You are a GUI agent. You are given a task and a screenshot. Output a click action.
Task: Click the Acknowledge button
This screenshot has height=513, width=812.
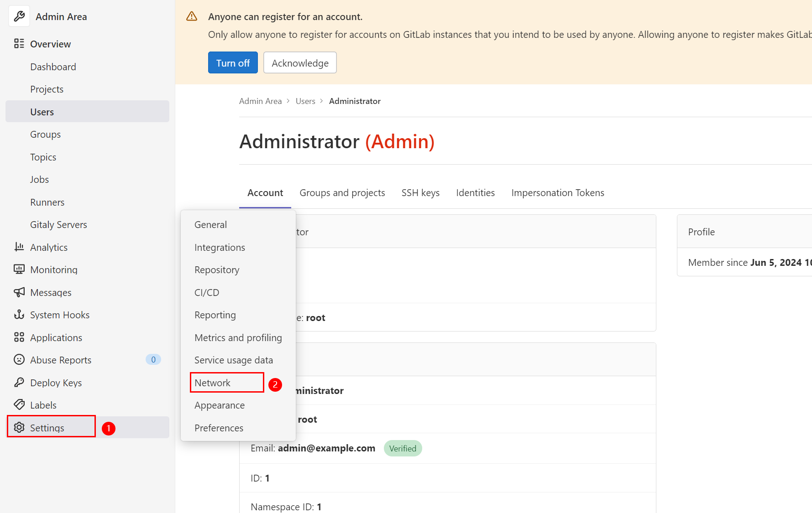tap(300, 62)
